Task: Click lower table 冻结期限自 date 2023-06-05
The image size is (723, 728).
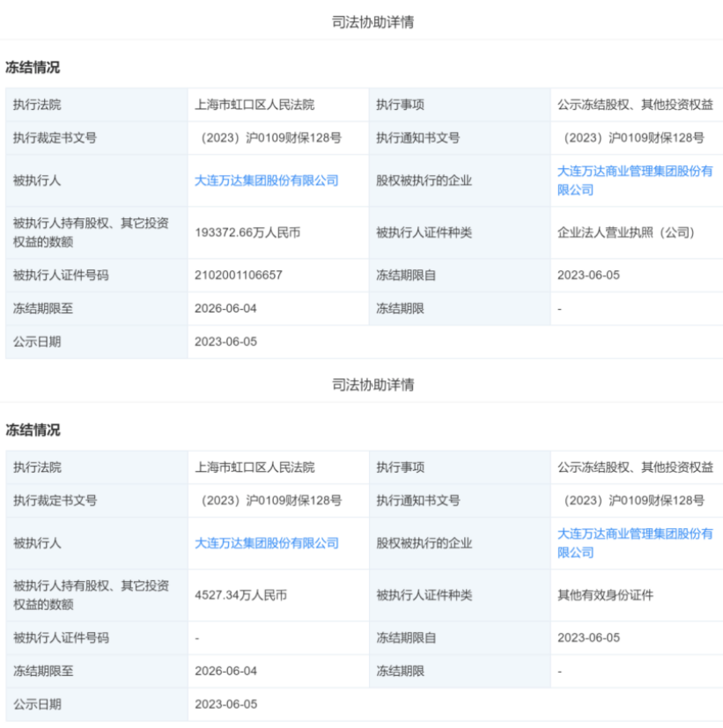Action: pos(588,638)
